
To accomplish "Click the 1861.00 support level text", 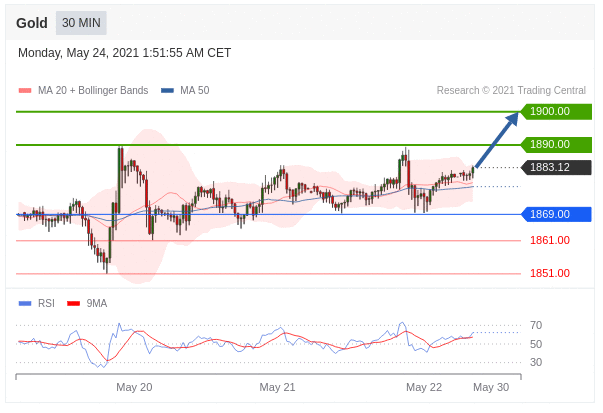I will click(x=550, y=240).
